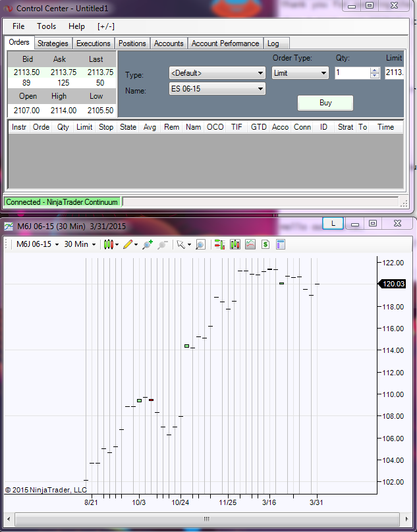
Task: Click the [+/-] menu item
Action: [106, 26]
